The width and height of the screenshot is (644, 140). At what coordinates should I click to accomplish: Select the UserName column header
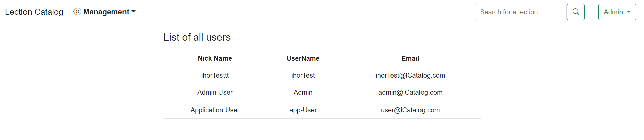point(303,58)
